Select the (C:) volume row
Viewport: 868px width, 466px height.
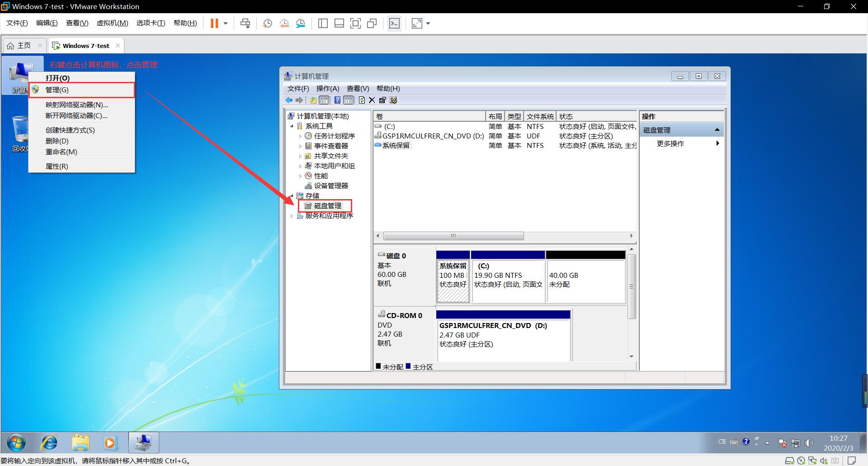point(505,127)
